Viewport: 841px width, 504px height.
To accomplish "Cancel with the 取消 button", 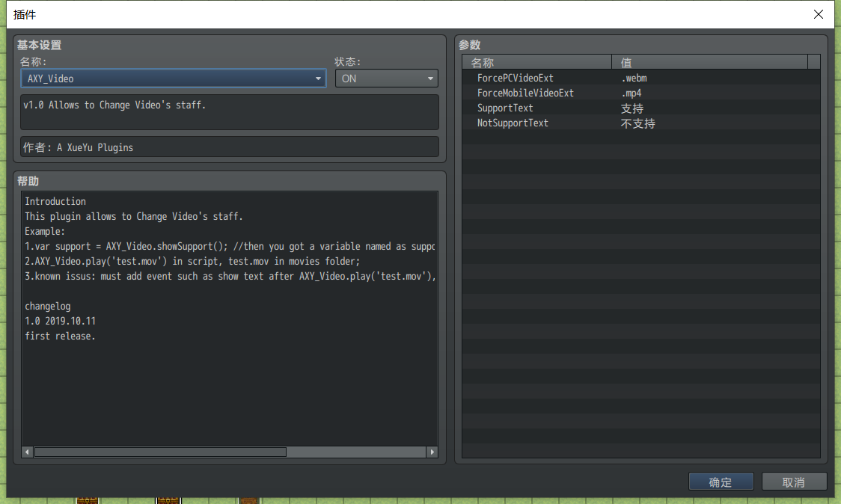I will 794,482.
